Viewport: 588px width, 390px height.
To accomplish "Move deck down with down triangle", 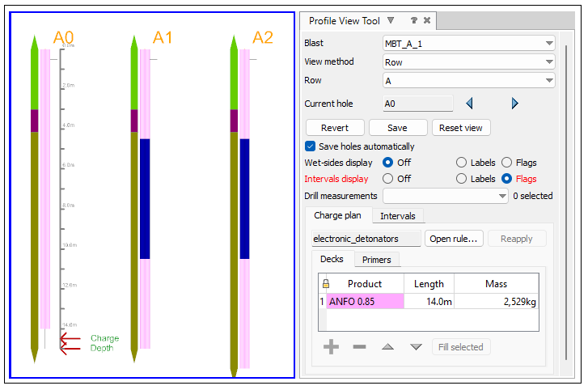I will (416, 347).
